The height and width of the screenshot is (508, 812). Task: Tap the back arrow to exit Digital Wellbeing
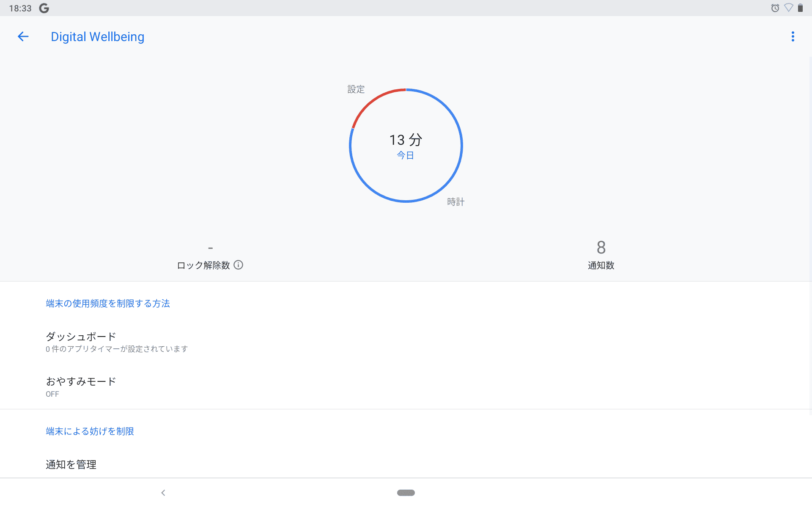(x=23, y=37)
